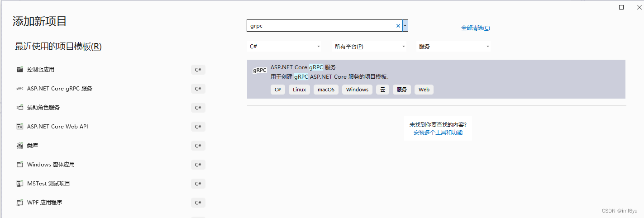The width and height of the screenshot is (644, 218).
Task: Click the 未找到你要查找的内容? text
Action: click(438, 124)
